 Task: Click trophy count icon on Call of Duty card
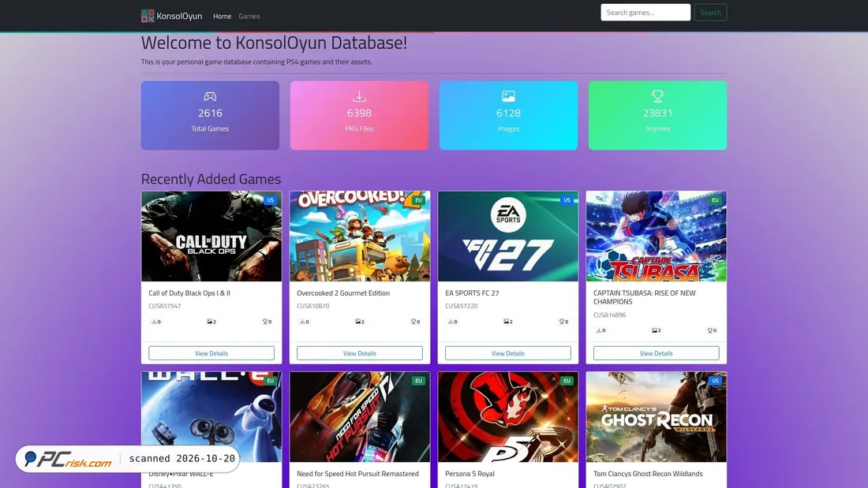265,322
